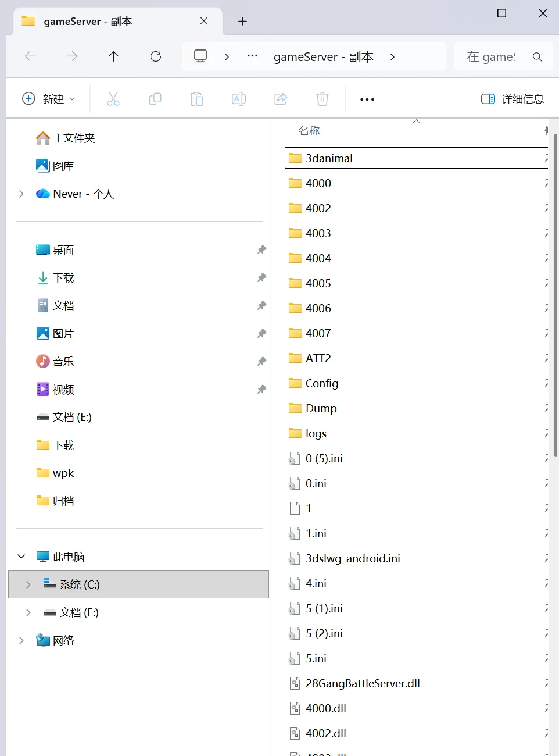Close the gameServer - 副本 tab
Screen dimensions: 559x756
tap(204, 21)
